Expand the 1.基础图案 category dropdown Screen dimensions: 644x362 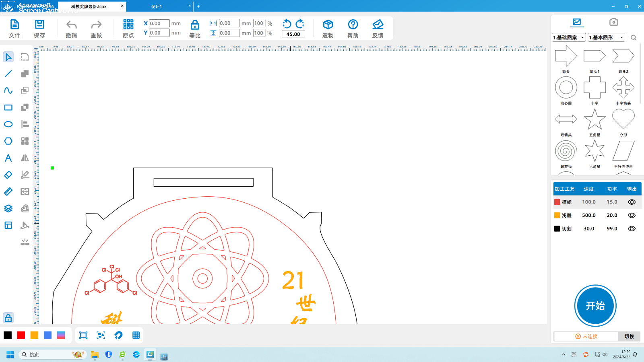pos(569,37)
